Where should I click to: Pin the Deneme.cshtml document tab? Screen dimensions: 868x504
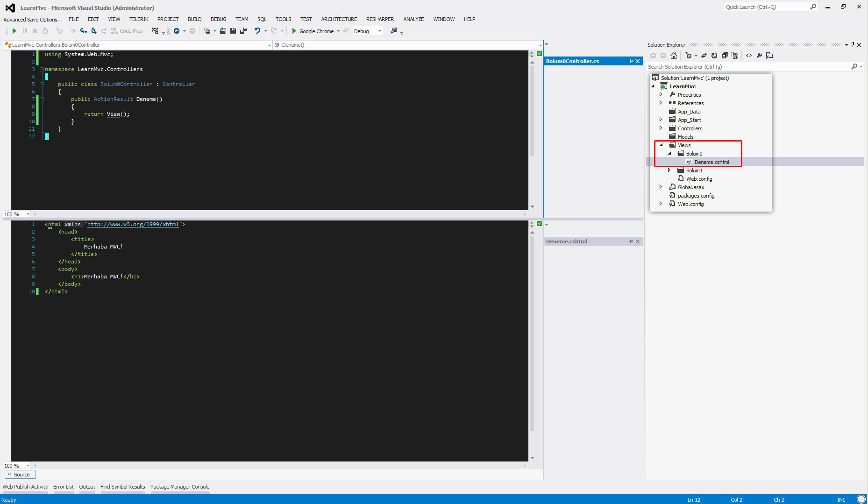[631, 241]
